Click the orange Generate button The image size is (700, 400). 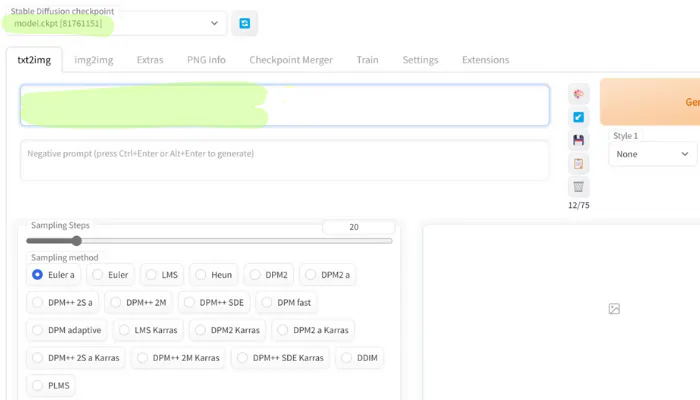[x=650, y=102]
